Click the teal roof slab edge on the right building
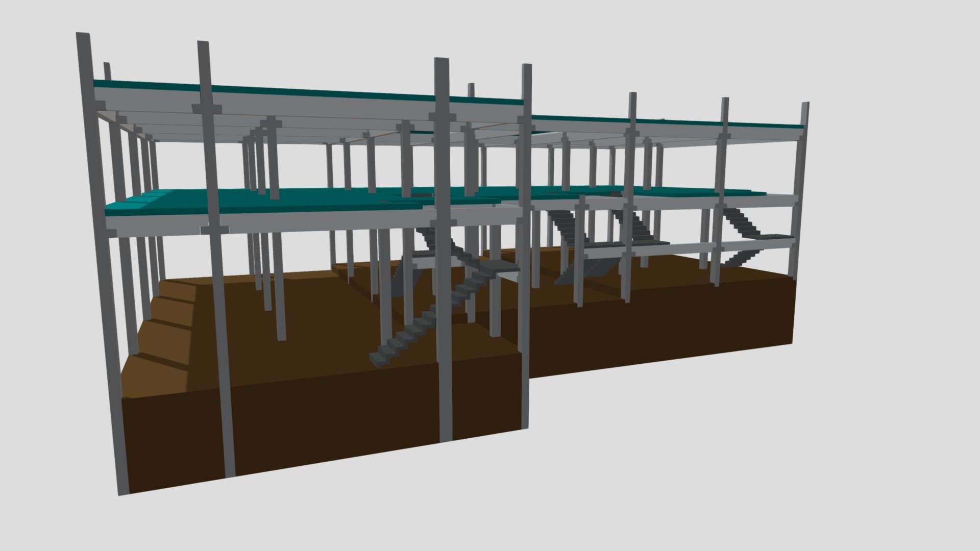Viewport: 980px width, 551px height. (x=664, y=121)
